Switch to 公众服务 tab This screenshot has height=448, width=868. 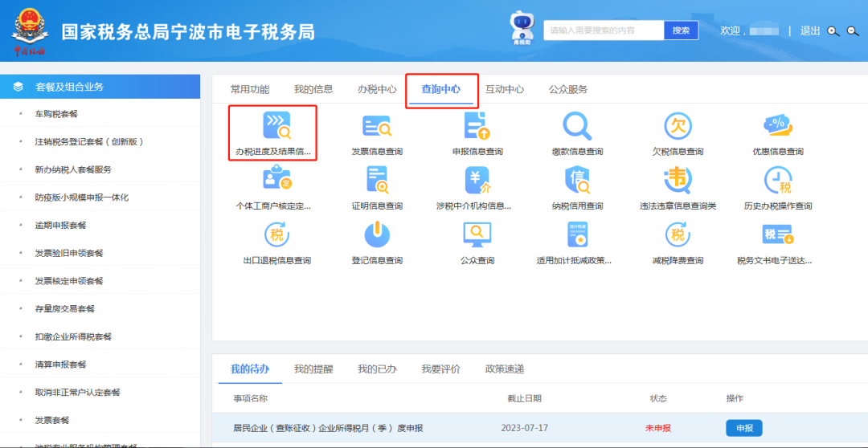pos(568,89)
